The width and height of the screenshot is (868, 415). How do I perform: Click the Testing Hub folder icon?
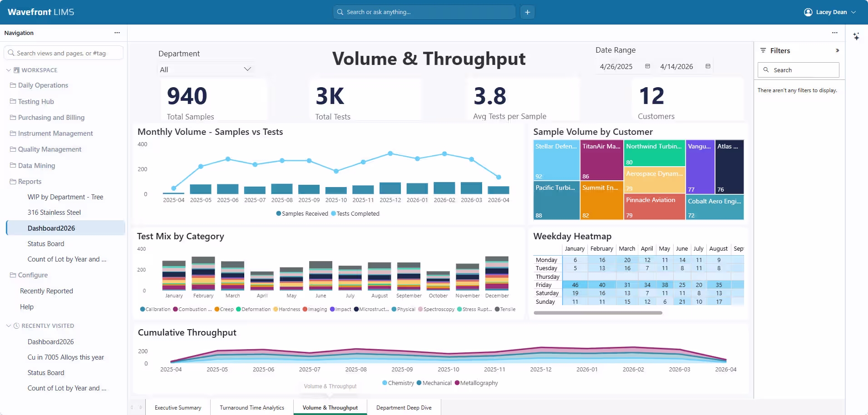pyautogui.click(x=13, y=101)
